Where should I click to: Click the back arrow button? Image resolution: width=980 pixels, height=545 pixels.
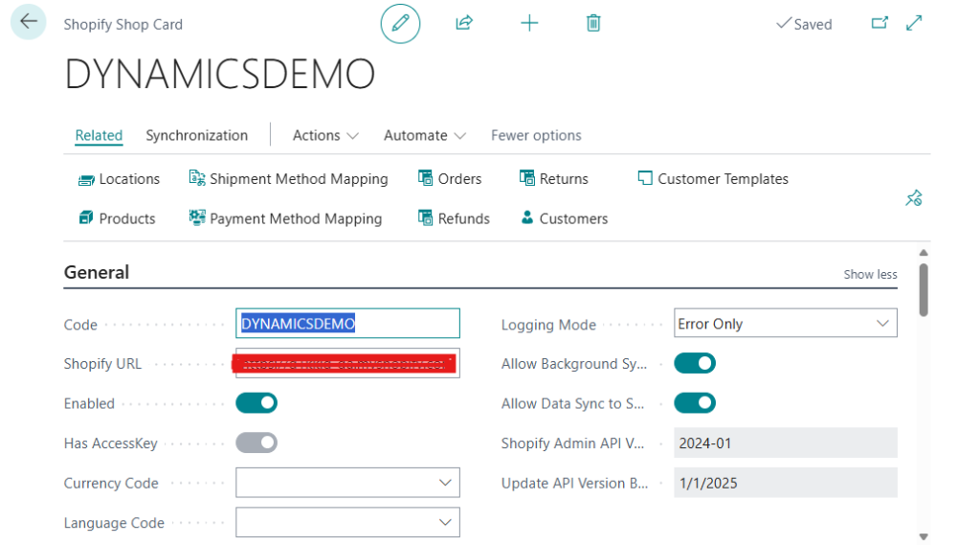coord(28,22)
